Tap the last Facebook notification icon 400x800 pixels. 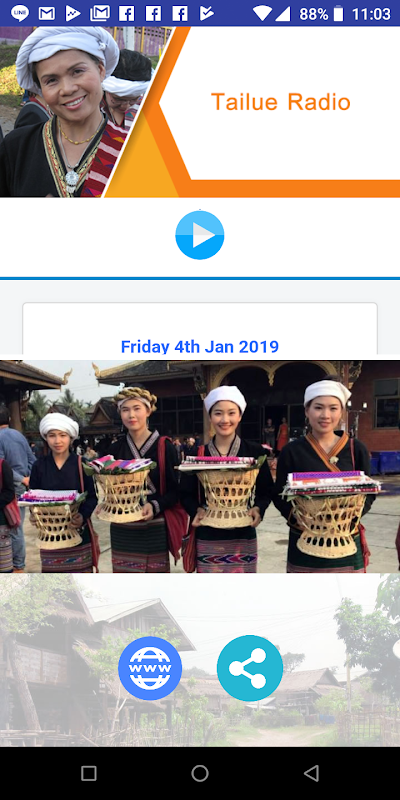point(180,13)
